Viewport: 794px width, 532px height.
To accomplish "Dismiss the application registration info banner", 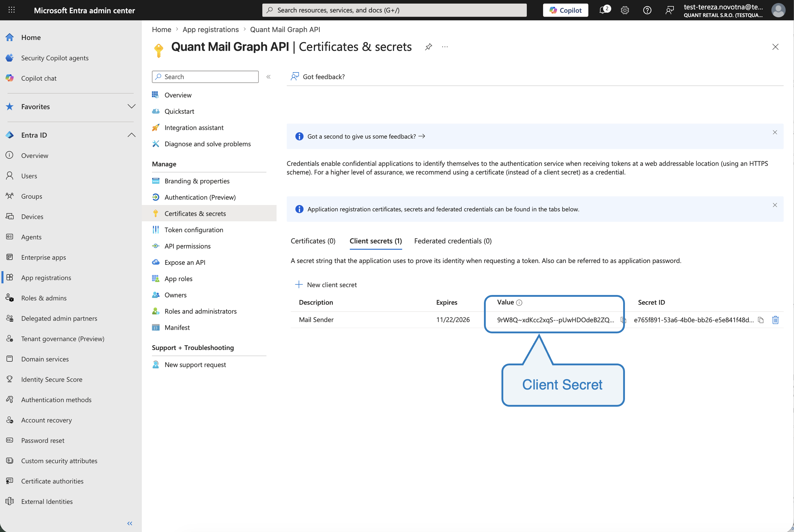I will pyautogui.click(x=775, y=205).
